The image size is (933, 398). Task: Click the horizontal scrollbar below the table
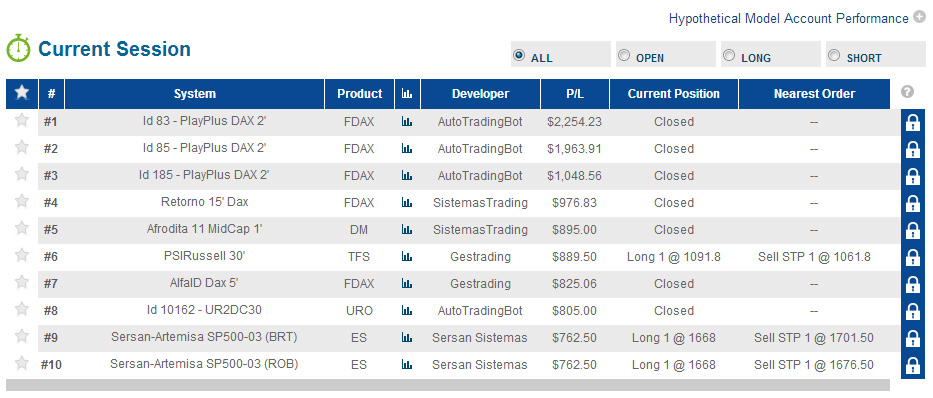click(447, 386)
